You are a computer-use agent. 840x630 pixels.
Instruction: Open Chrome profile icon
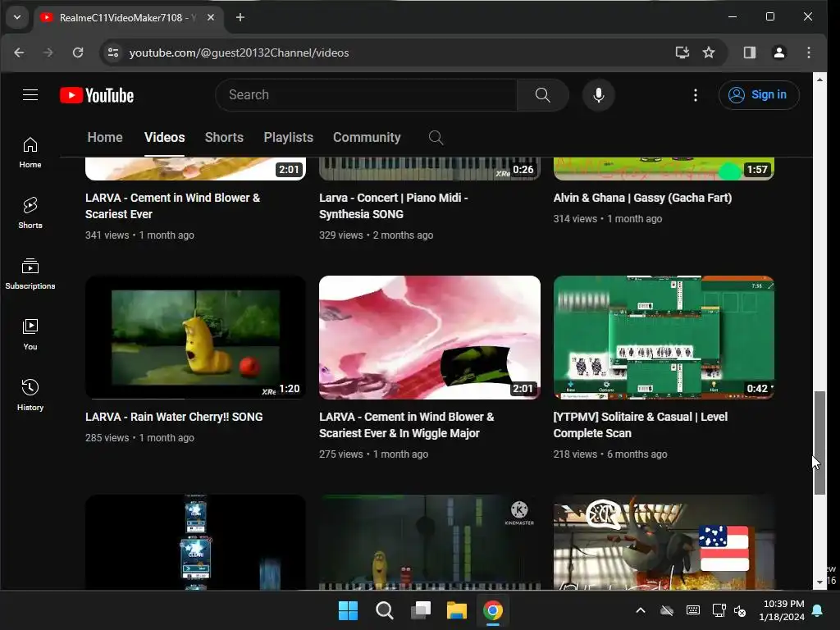(779, 52)
